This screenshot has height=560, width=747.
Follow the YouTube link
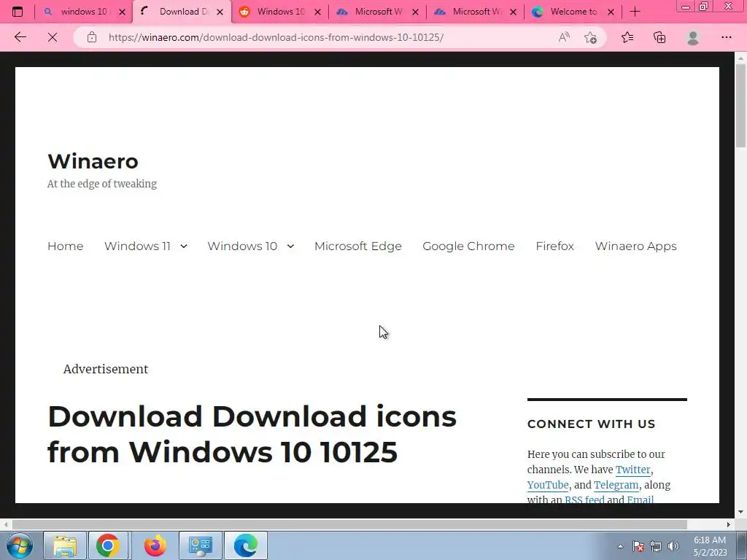(548, 485)
